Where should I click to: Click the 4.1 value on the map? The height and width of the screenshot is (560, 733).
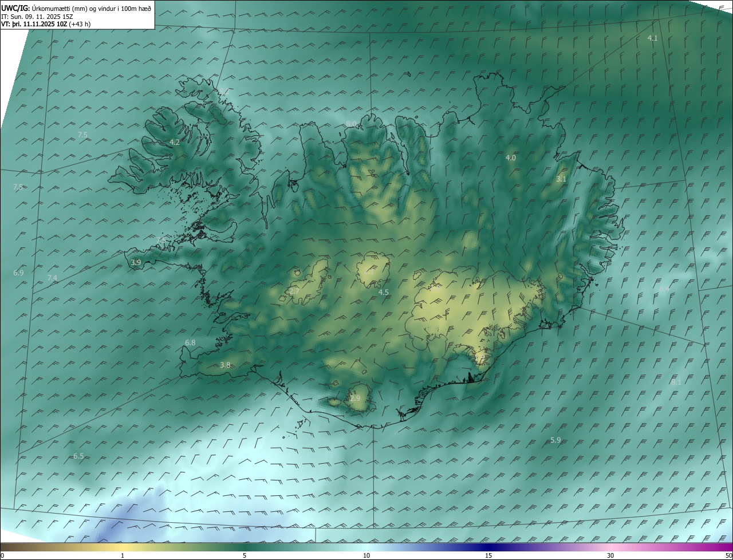[x=652, y=38]
